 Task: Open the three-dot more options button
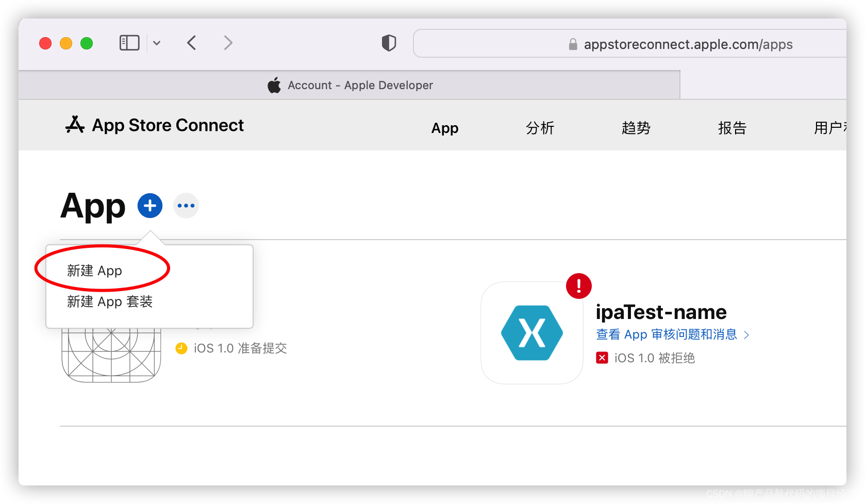[x=186, y=206]
